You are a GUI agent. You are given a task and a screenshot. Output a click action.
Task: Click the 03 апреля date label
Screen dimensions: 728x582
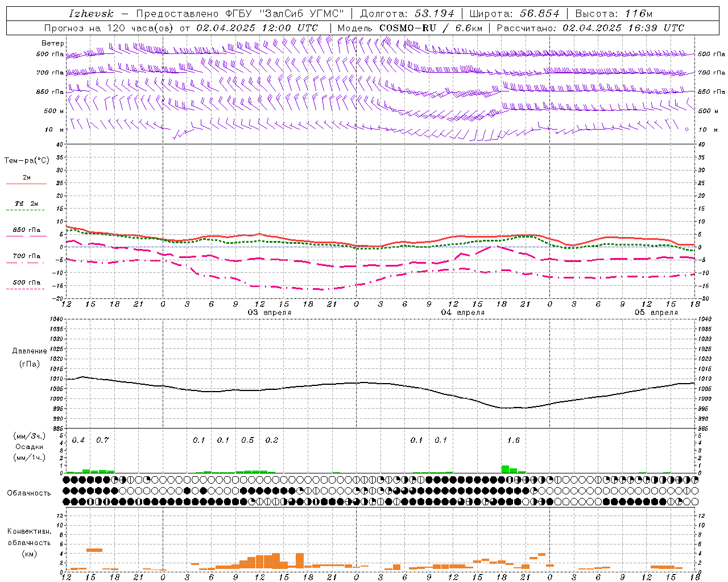tap(270, 313)
